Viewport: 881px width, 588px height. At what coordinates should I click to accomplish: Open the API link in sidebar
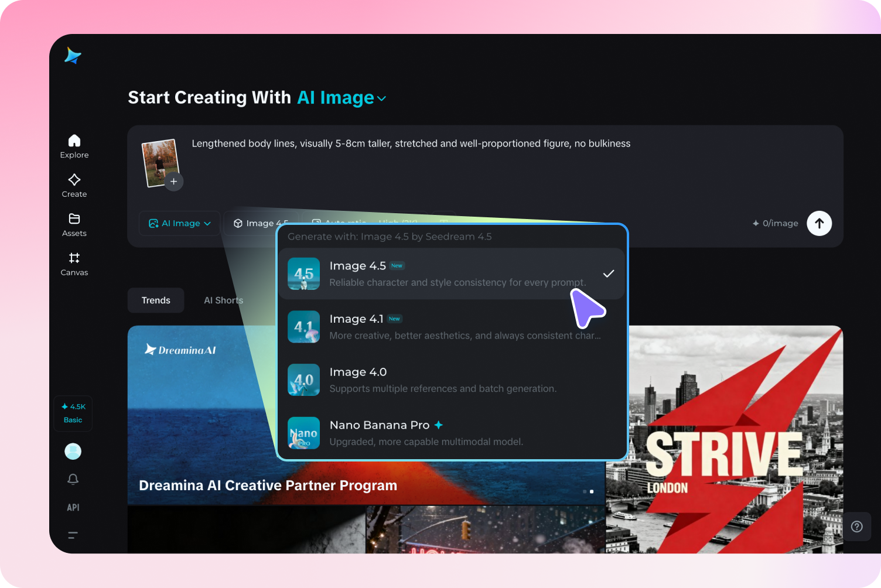point(73,507)
